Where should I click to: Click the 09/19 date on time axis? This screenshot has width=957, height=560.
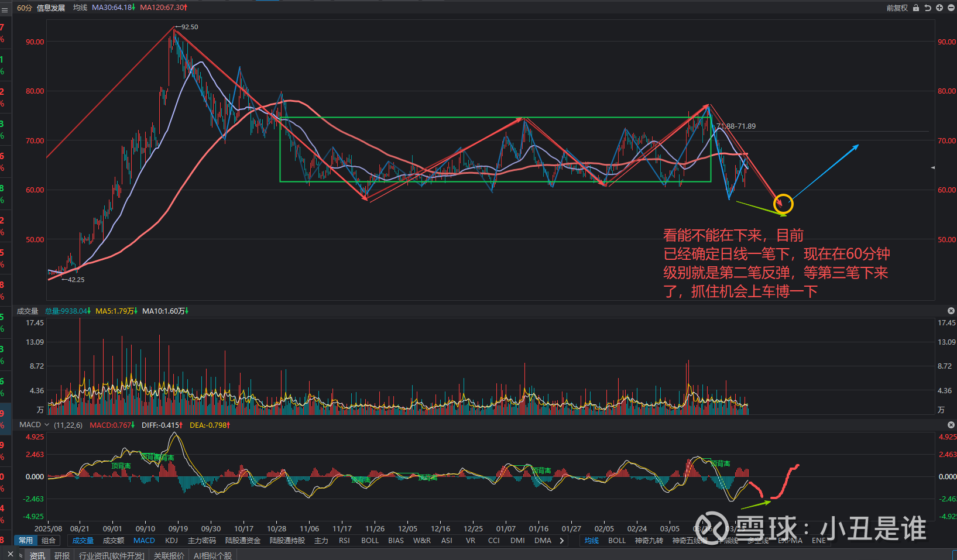coord(178,528)
